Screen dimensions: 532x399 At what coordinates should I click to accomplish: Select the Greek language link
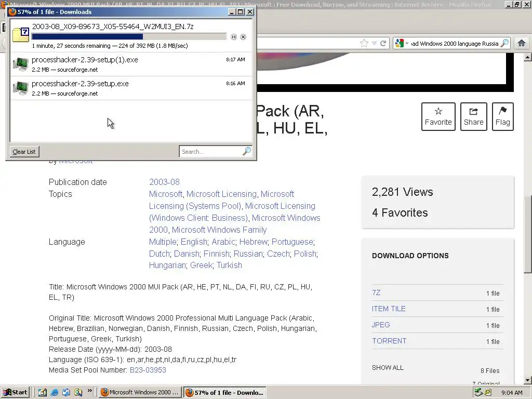tap(201, 265)
